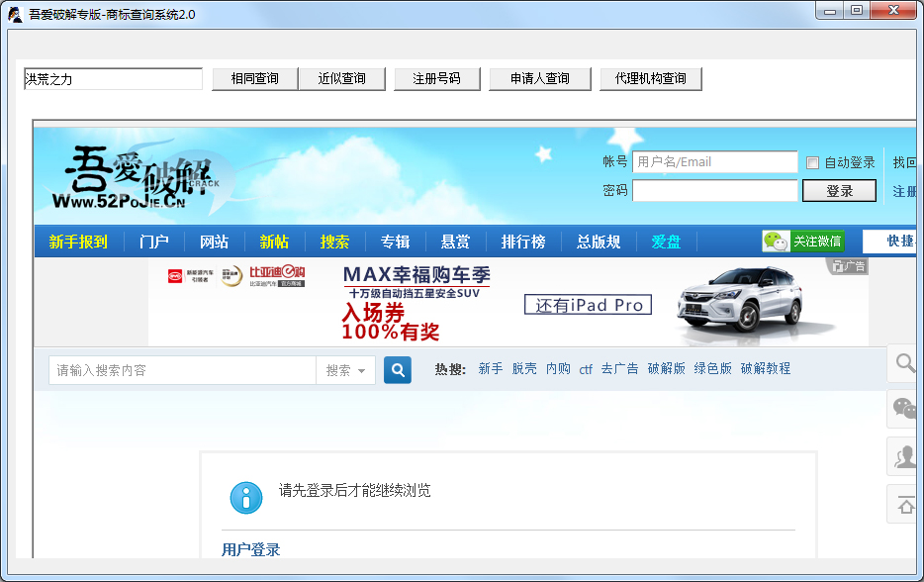Open the 悬赏 nav item
The image size is (924, 582).
click(455, 242)
